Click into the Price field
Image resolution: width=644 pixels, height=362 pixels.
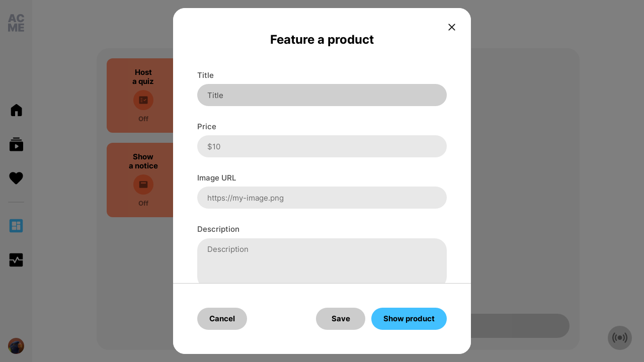pos(322,146)
